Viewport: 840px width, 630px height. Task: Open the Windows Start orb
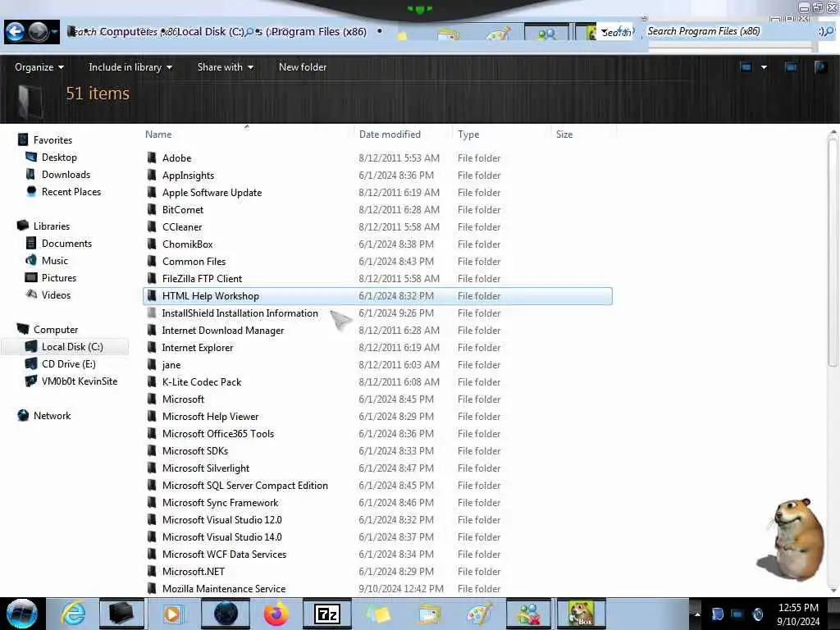coord(21,614)
